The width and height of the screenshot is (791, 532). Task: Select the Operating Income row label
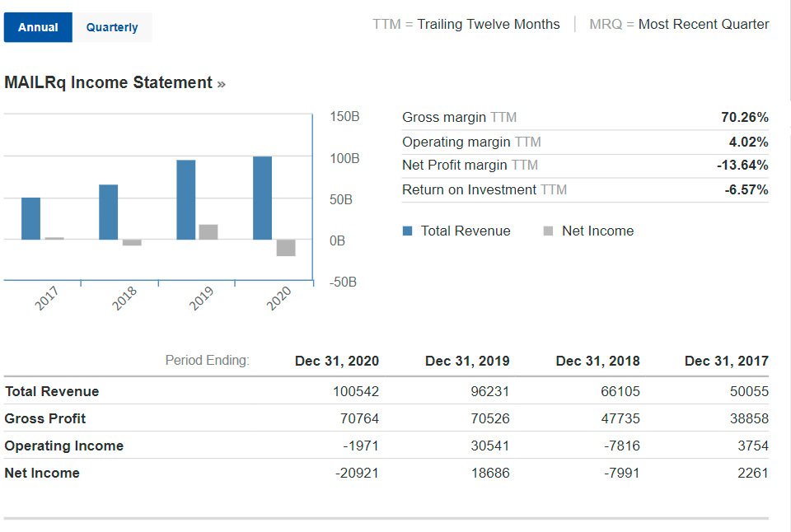pyautogui.click(x=63, y=446)
